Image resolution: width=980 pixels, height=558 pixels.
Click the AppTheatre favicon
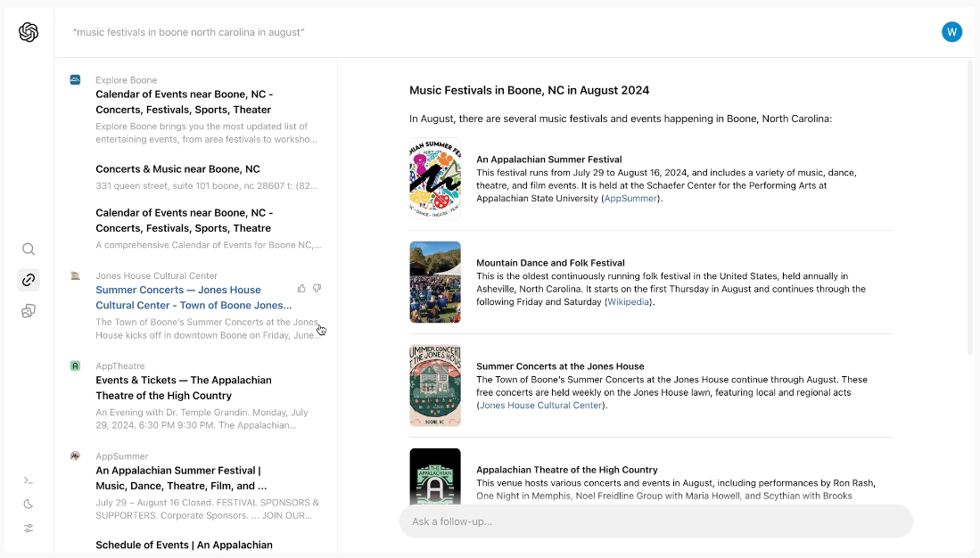[x=75, y=366]
